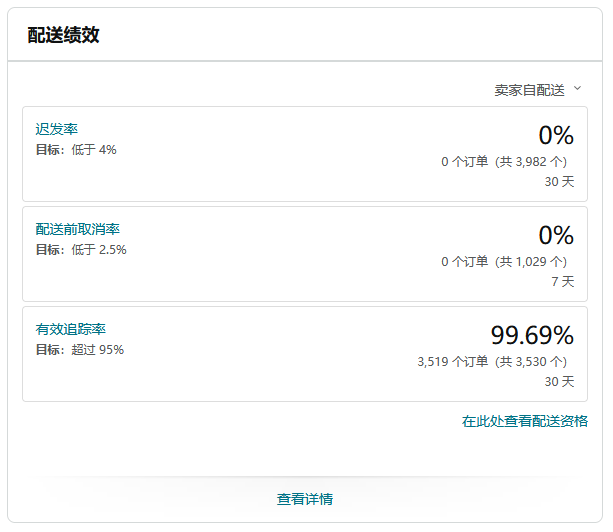Click 查看详情 at the bottom
Screen dimensions: 613x532
[x=305, y=499]
